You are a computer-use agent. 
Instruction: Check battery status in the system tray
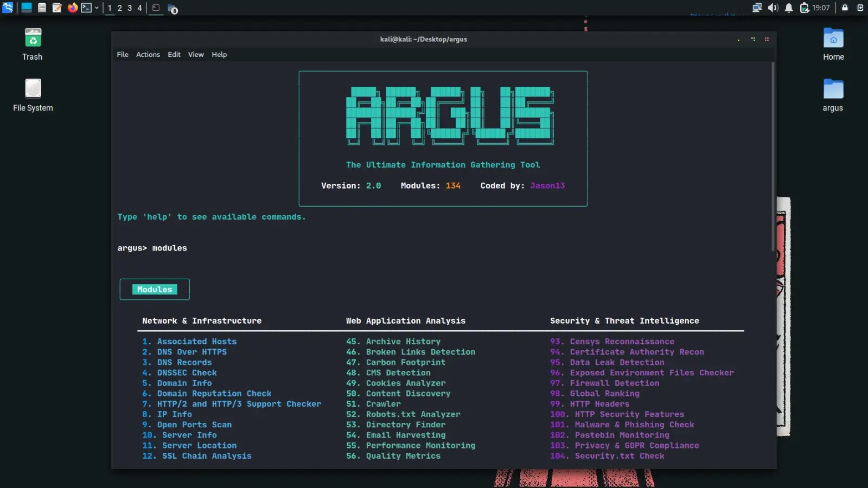coord(805,7)
